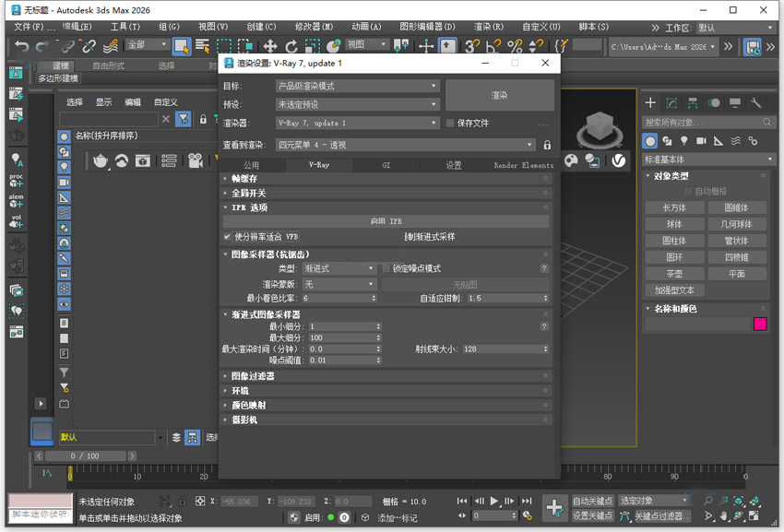The image size is (784, 532).
Task: Open the Cameras category in the Create panel
Action: point(702,141)
